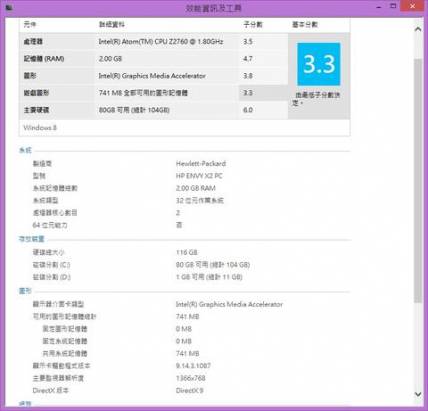Select the primary hard disk row scoring 6.0
The image size is (428, 411).
coord(154,110)
